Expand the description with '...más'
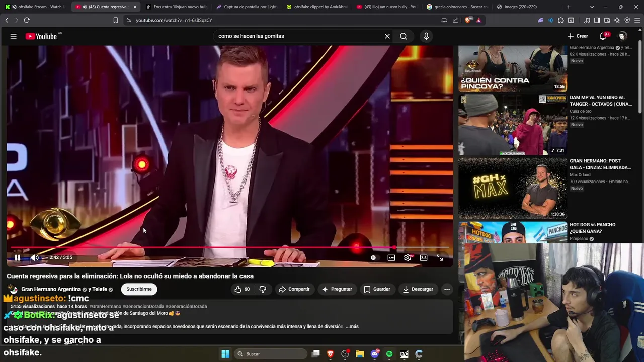This screenshot has width=644, height=362. point(352,327)
